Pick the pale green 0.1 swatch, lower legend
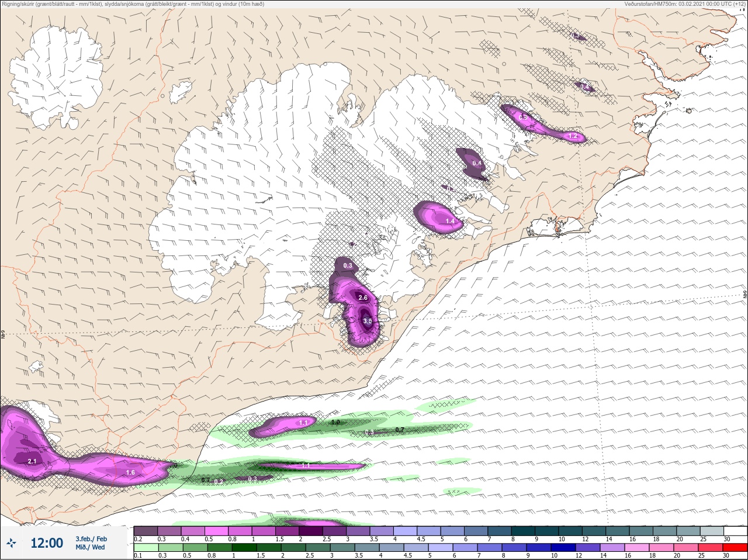748x560 pixels. tap(146, 548)
